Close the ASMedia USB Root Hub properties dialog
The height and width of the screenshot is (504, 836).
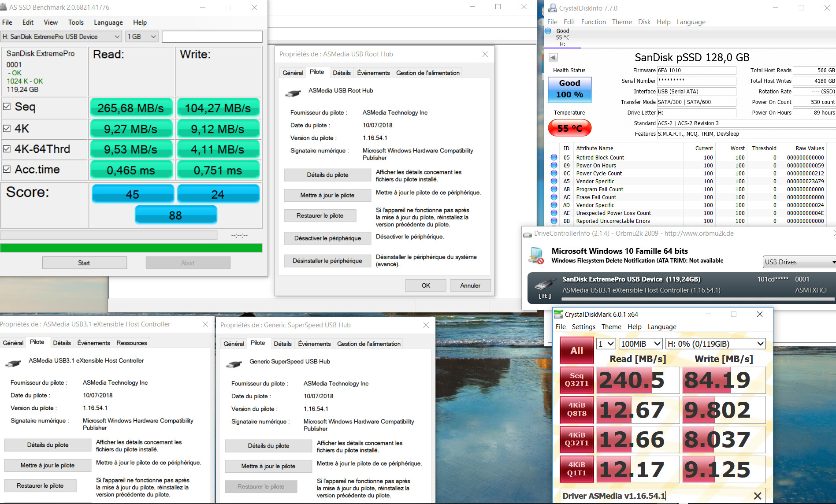click(485, 54)
